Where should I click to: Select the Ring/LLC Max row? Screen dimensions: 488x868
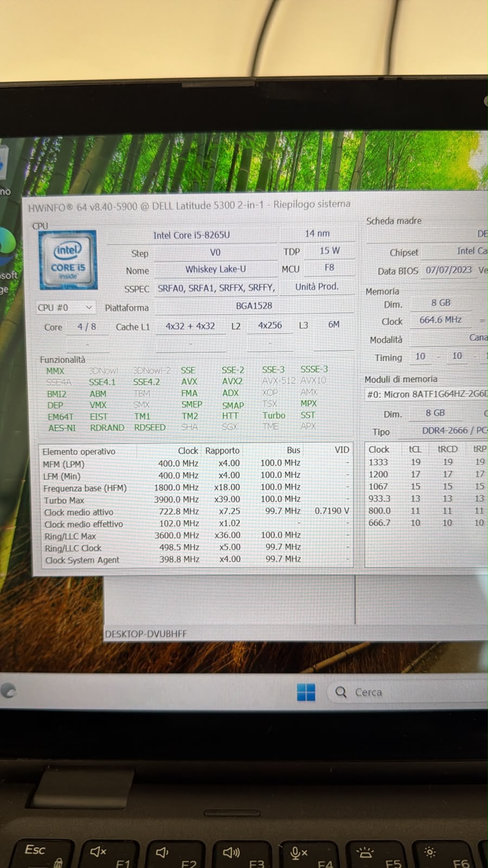click(x=196, y=535)
